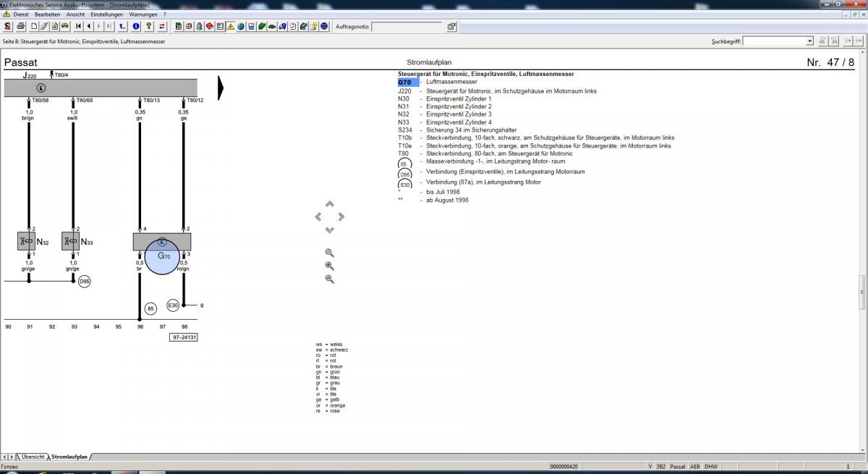Click the blank new document icon
This screenshot has height=474, width=868.
click(34, 27)
